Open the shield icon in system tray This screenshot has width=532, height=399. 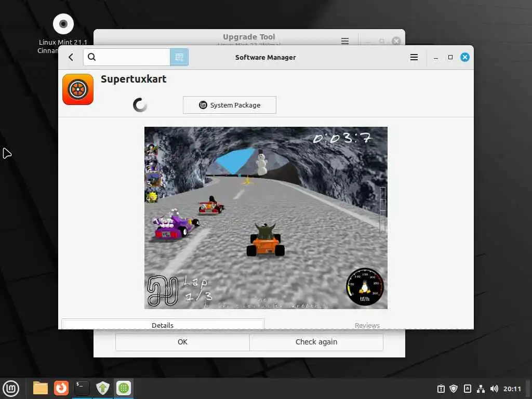pos(454,389)
